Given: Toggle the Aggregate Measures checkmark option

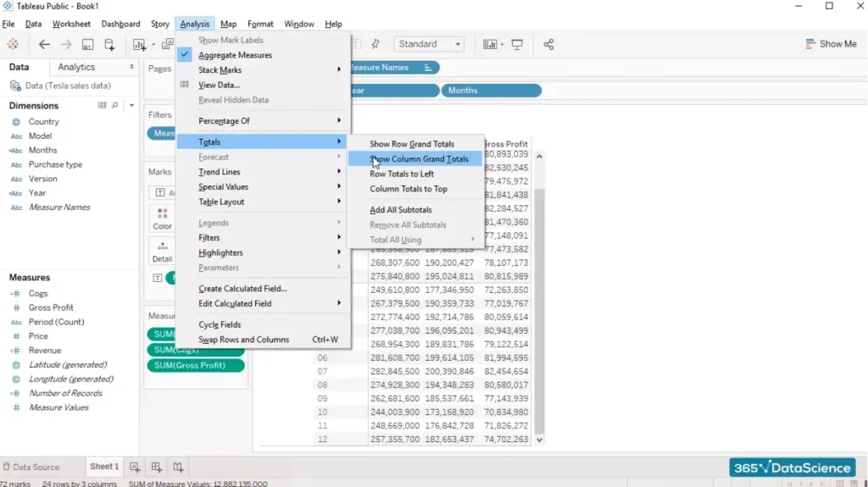Looking at the screenshot, I should [x=235, y=55].
